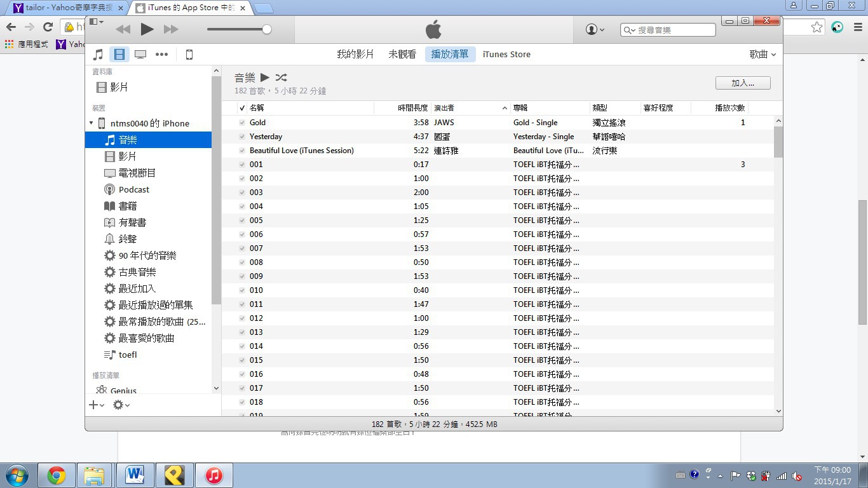This screenshot has width=868, height=488.
Task: Open the 我的影片 tab
Action: point(355,54)
